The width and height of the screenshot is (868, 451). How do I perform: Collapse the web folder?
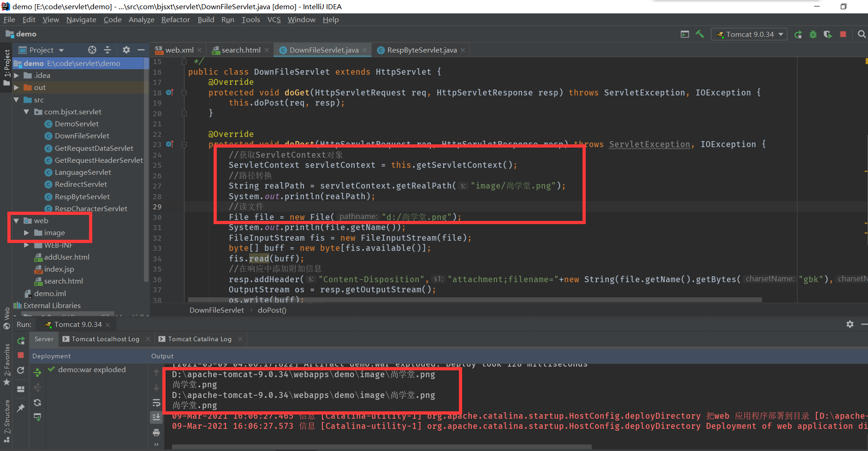tap(17, 220)
